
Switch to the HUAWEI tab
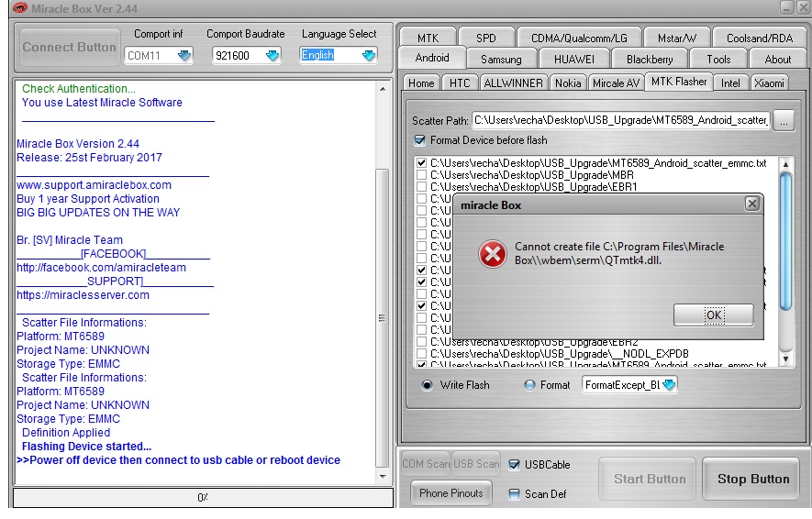[573, 60]
